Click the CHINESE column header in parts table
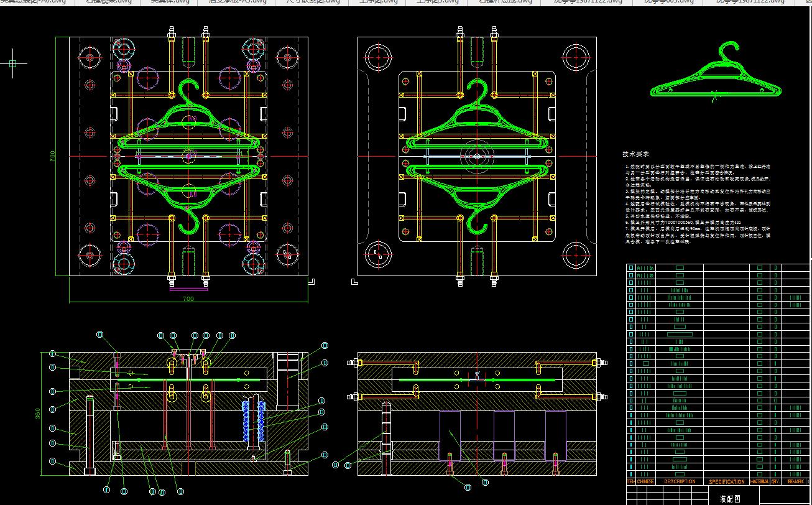The image size is (812, 505). coord(646,481)
